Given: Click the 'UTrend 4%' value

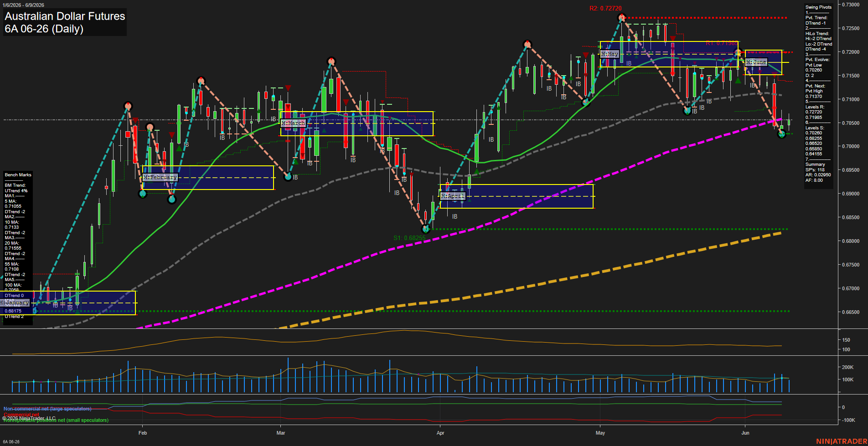Looking at the screenshot, I should 16,191.
